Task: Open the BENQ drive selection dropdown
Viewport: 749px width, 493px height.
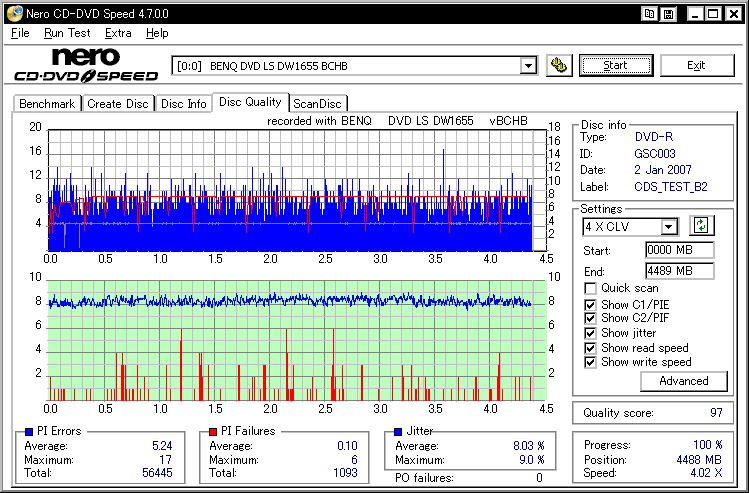Action: click(528, 66)
